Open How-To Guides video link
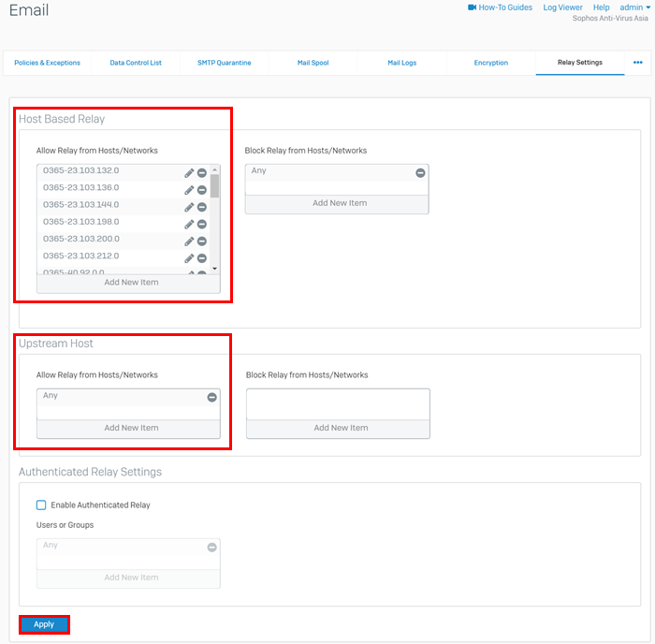 point(499,7)
